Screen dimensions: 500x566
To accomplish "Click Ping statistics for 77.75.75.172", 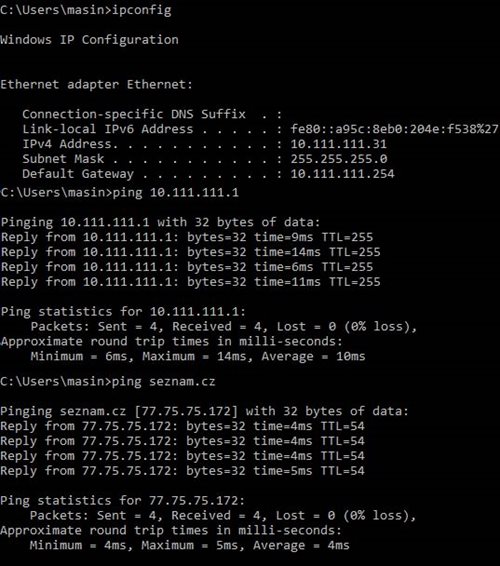I will (x=123, y=501).
